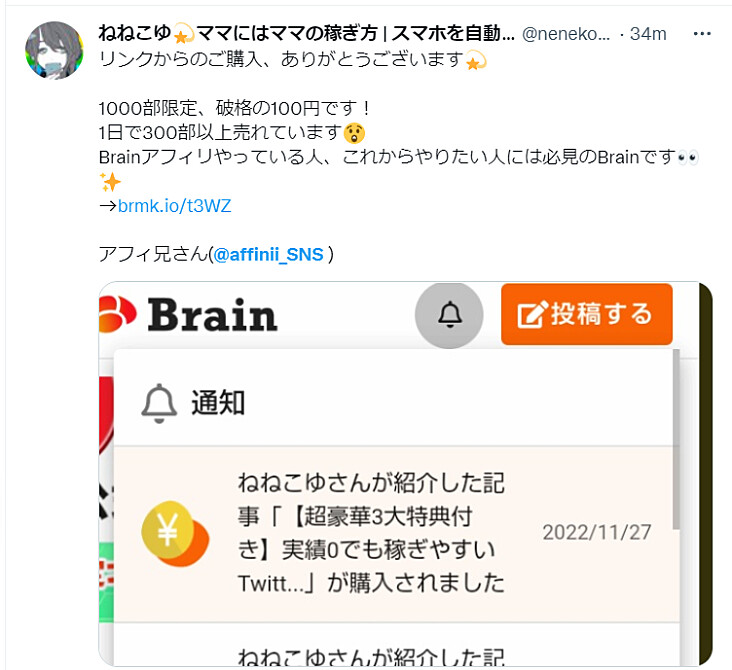732x670 pixels.
Task: Click the tweet text about 1000部限定
Action: tap(235, 108)
